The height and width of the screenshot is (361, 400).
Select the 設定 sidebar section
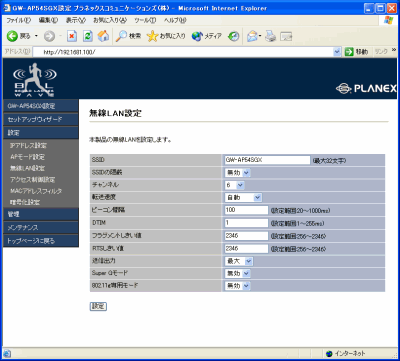tap(41, 133)
